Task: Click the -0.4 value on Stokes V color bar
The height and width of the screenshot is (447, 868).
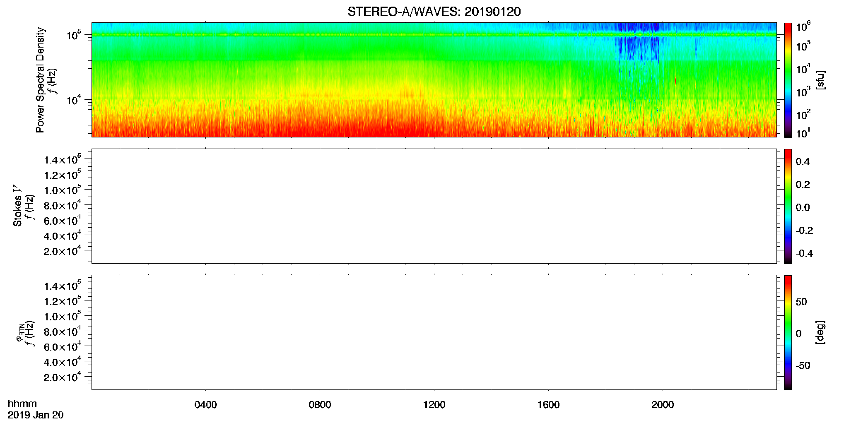Action: coord(804,253)
